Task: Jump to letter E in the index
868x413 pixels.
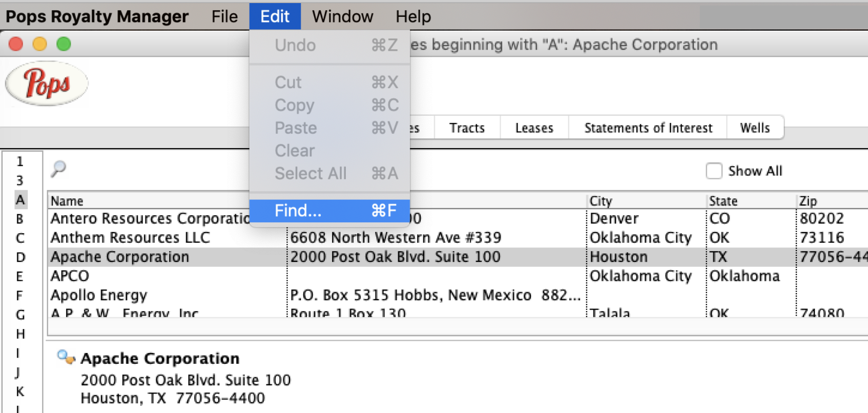Action: [20, 276]
